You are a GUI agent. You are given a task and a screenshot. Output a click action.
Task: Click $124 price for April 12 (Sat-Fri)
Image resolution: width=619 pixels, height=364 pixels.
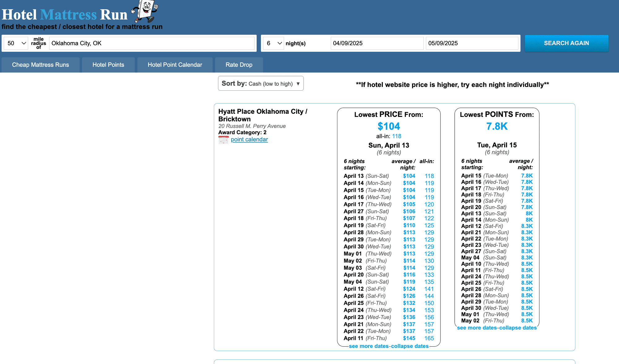(409, 289)
